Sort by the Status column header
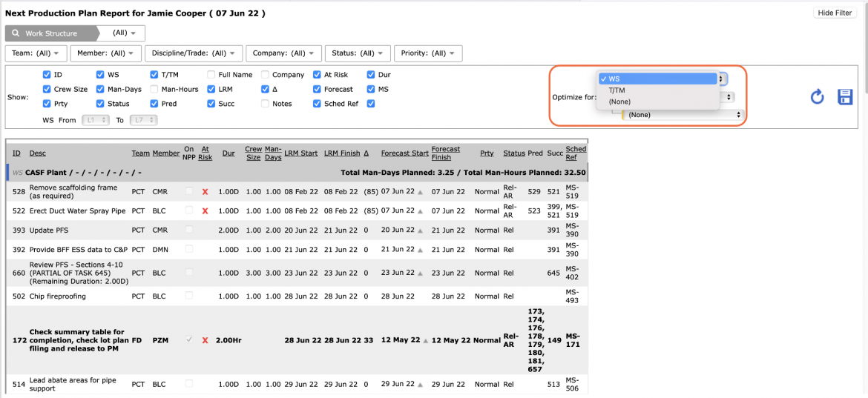Screen dimensions: 868x398 point(513,153)
